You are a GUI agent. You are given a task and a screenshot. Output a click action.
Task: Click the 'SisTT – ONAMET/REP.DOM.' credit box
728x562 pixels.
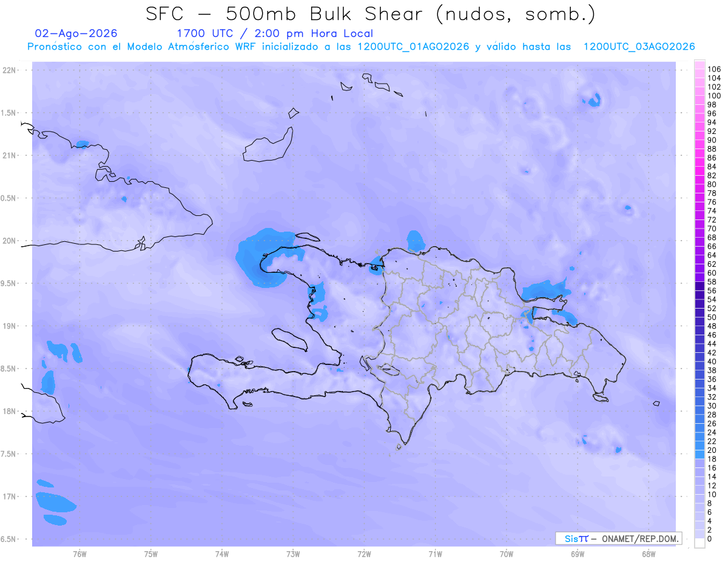tap(619, 538)
